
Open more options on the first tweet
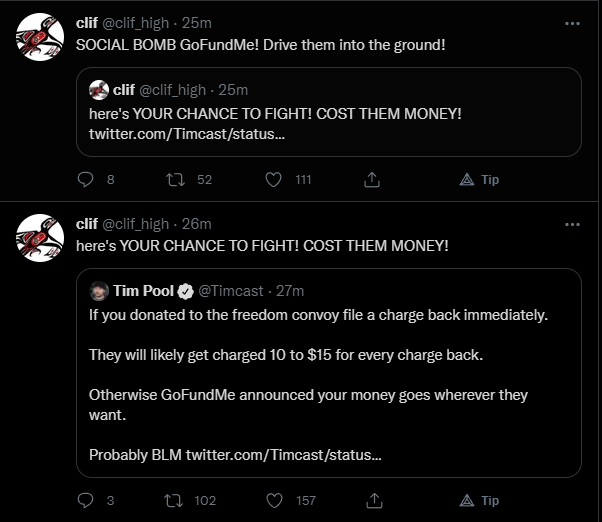(572, 22)
